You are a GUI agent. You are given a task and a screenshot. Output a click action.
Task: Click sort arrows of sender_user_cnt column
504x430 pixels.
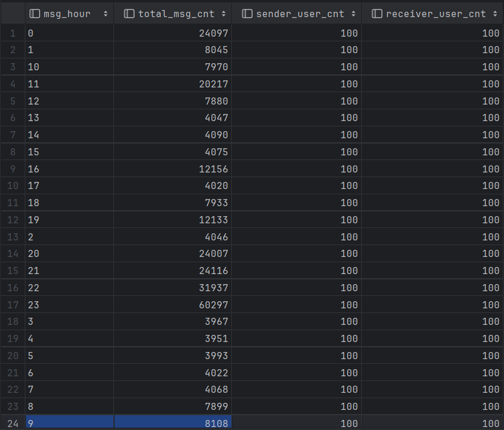coord(354,14)
